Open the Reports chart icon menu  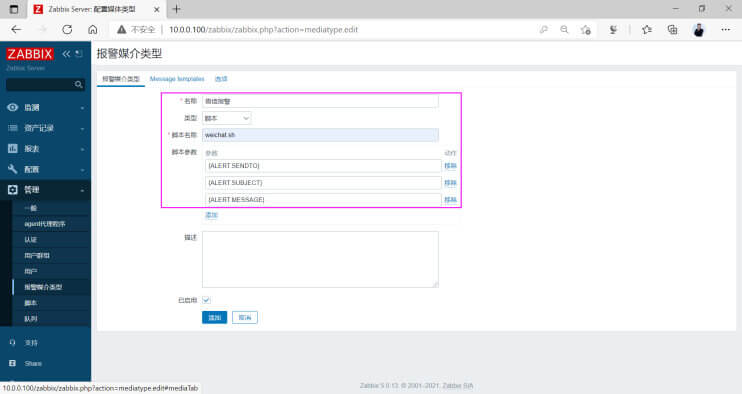13,149
